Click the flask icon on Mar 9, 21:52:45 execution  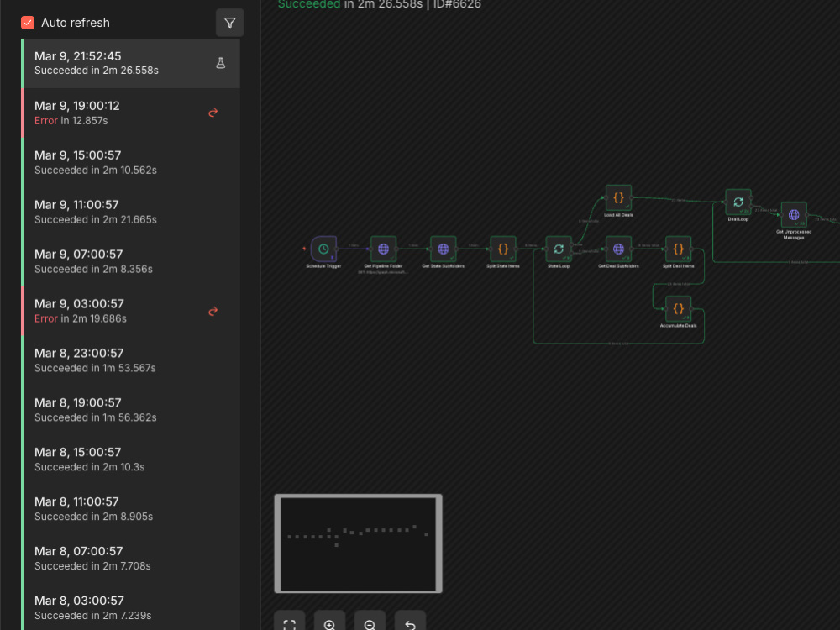[x=220, y=63]
